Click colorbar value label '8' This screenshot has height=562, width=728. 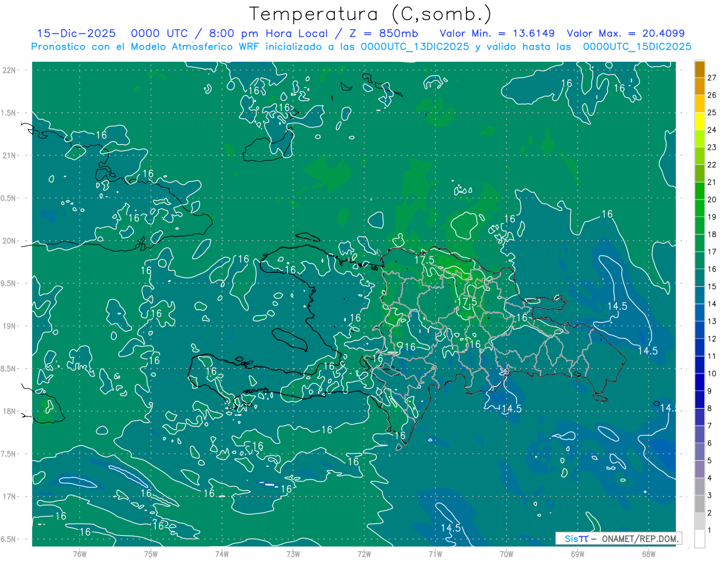click(711, 409)
